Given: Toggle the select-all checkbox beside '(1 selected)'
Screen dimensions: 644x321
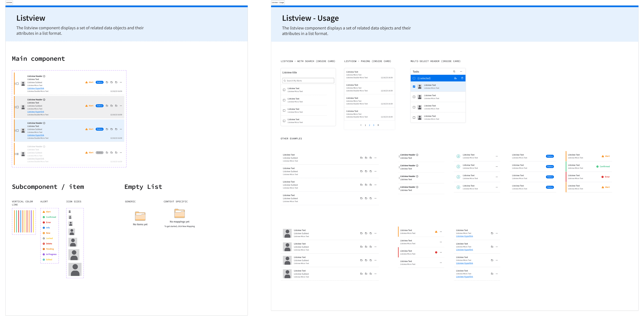Looking at the screenshot, I should (x=414, y=78).
